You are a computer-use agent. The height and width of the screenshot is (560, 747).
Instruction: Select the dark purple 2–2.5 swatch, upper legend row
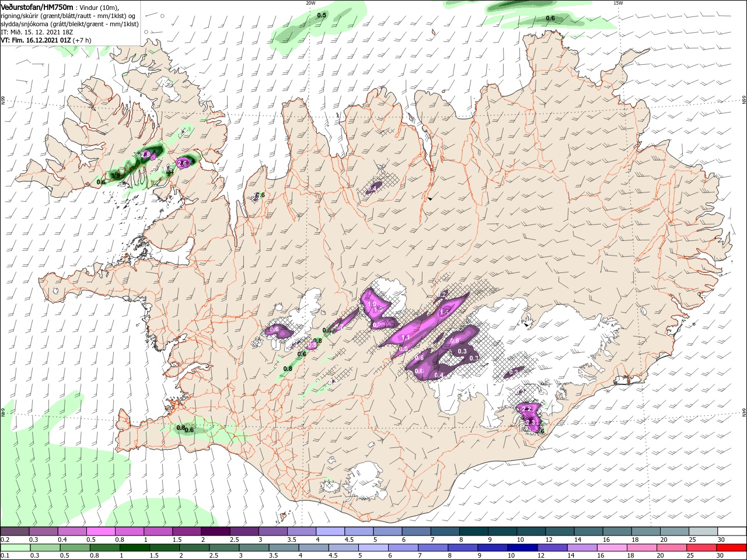(215, 531)
